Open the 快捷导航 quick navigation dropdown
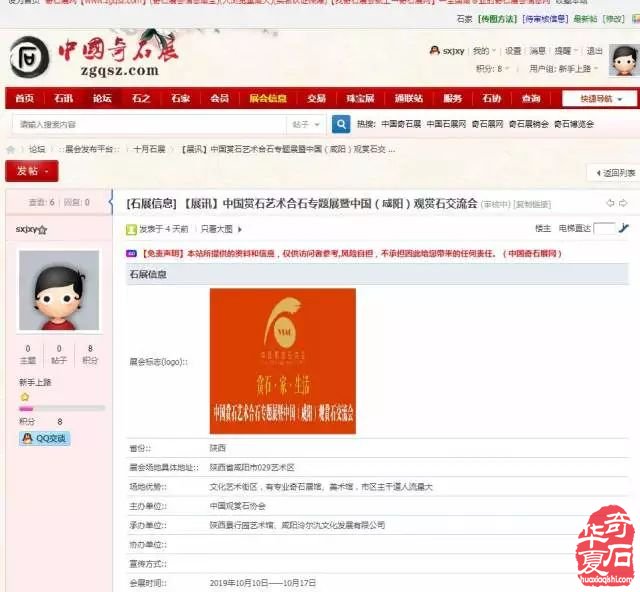This screenshot has height=592, width=640. coord(599,99)
